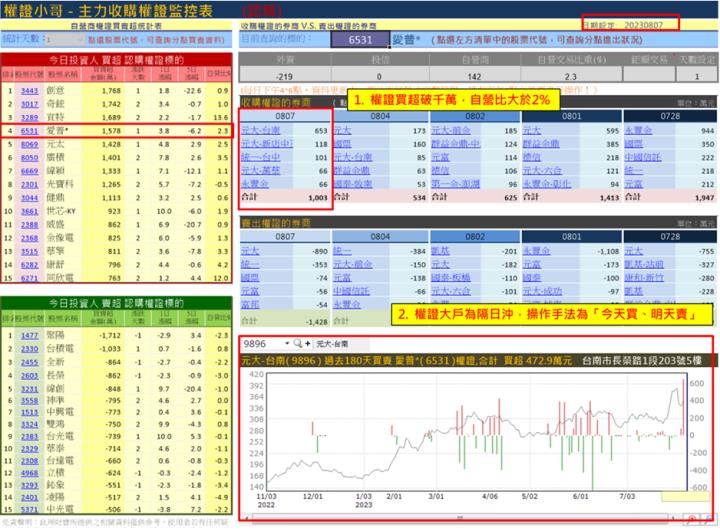
Task: Open stock code 2368 金像電 link
Action: click(x=29, y=238)
